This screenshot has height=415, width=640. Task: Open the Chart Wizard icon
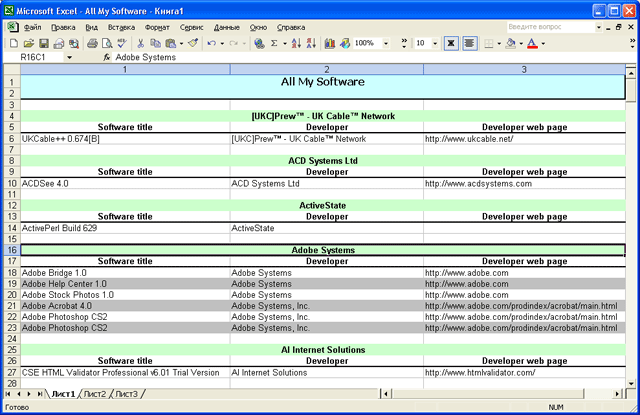point(330,44)
